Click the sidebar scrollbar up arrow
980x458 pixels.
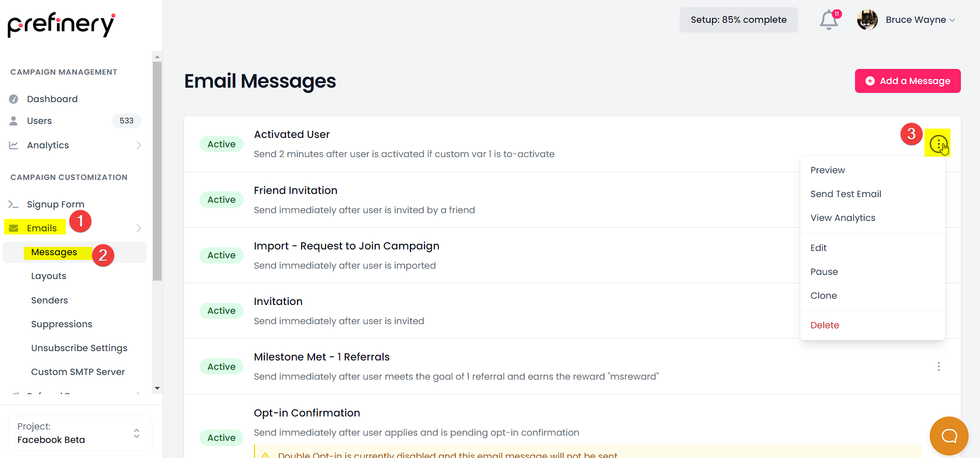pos(157,56)
